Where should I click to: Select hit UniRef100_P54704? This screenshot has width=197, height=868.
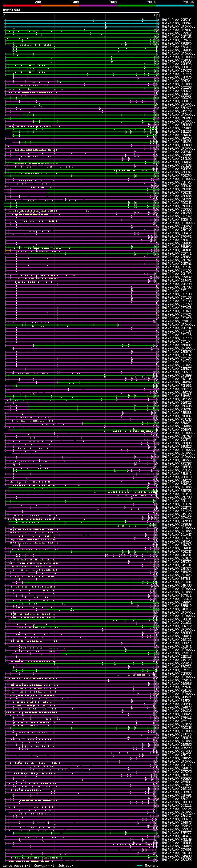click(177, 81)
